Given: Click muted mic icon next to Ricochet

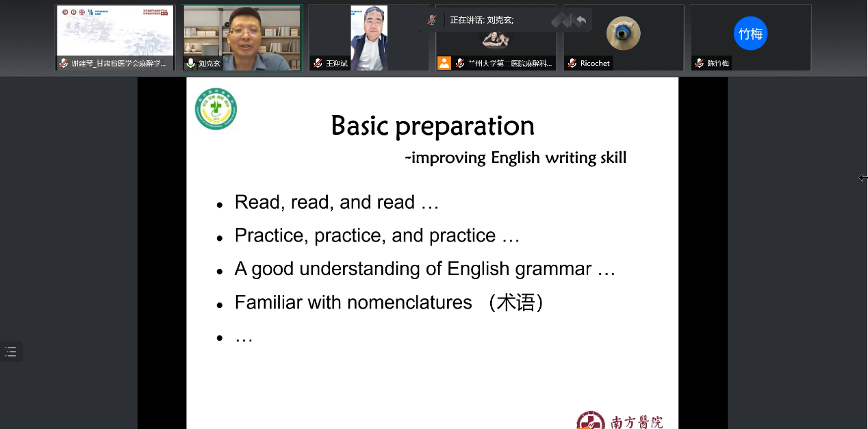Looking at the screenshot, I should pos(572,63).
